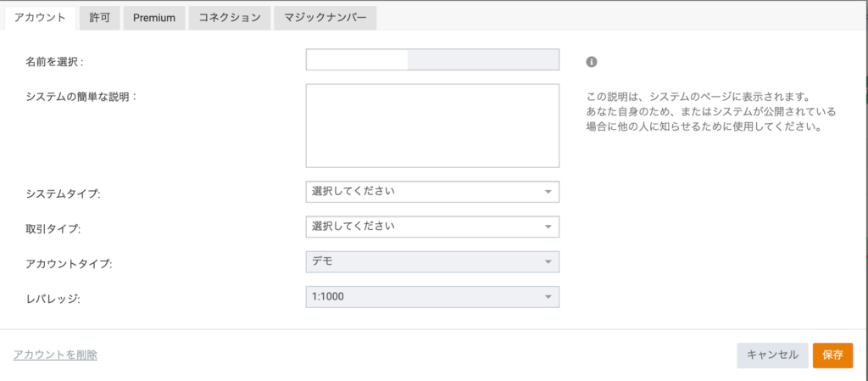Open the Premium tab
This screenshot has height=381, width=868.
[x=154, y=18]
